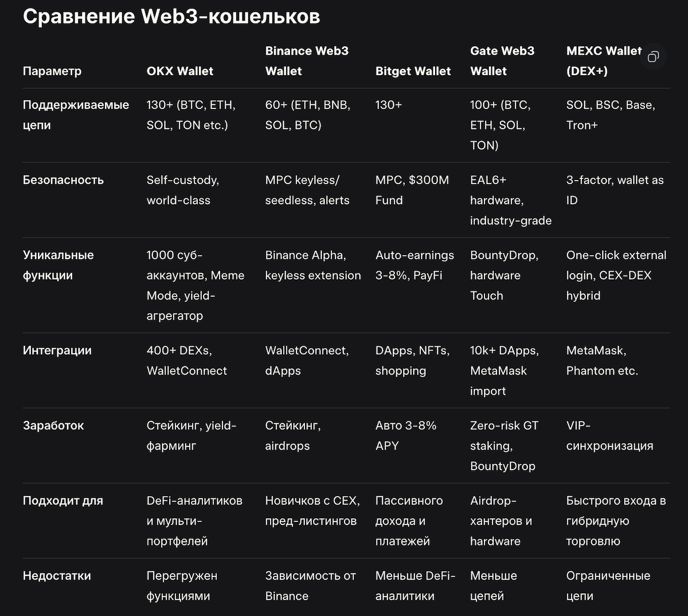The height and width of the screenshot is (616, 688).
Task: Select the 'Bitget Wallet' column header
Action: pos(413,71)
